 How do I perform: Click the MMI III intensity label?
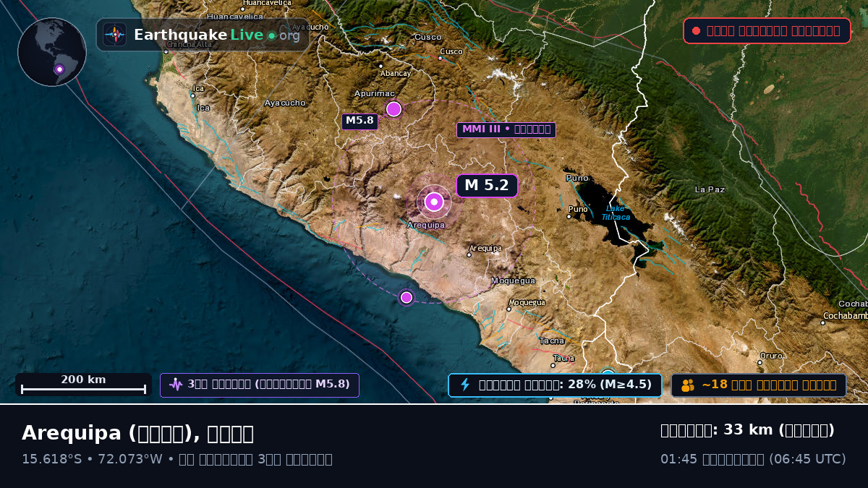pyautogui.click(x=506, y=129)
